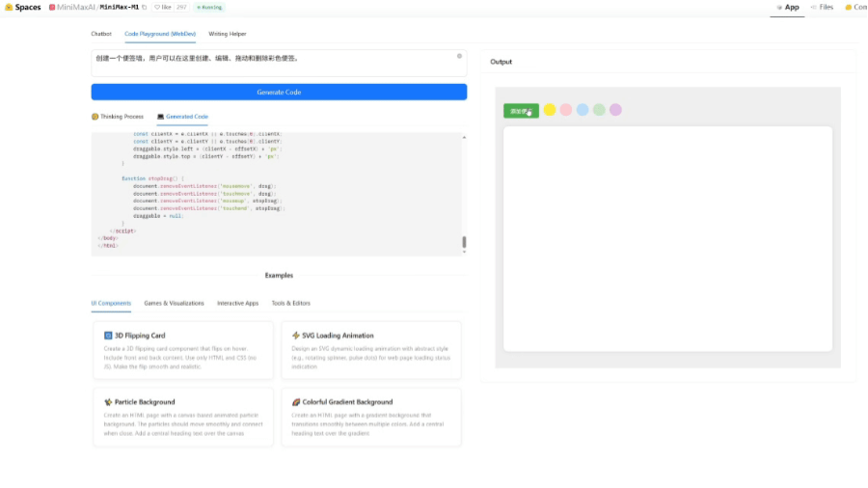Click the green add-note button in Output
The height and width of the screenshot is (488, 868).
click(x=521, y=111)
